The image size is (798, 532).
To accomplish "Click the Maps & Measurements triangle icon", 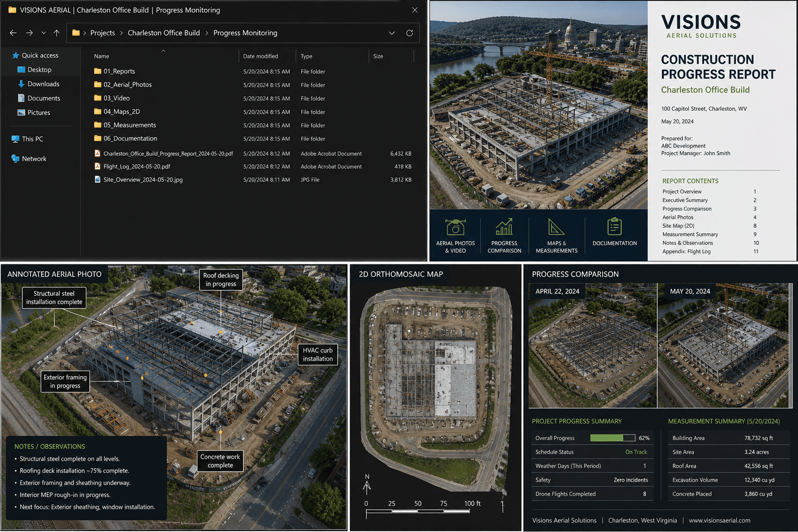I will [556, 227].
